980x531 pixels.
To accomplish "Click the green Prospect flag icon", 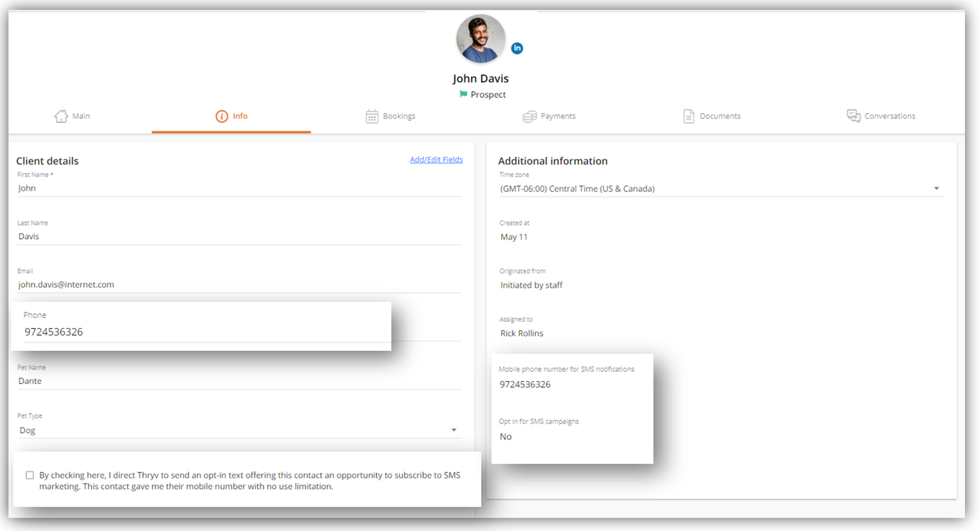I will click(463, 94).
